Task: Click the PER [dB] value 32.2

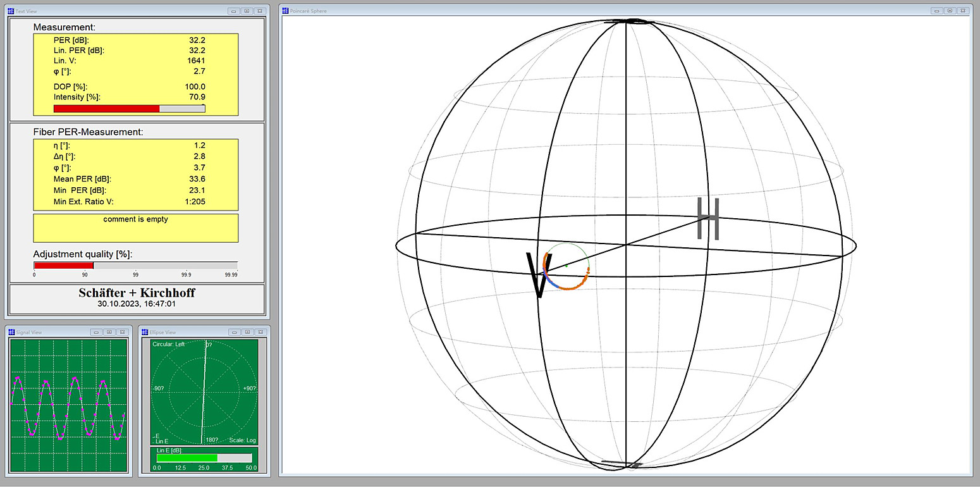Action: [197, 40]
